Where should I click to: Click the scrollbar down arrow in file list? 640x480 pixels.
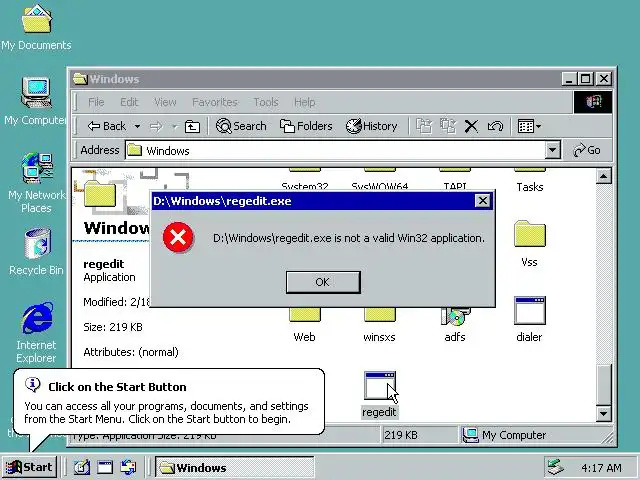point(603,414)
